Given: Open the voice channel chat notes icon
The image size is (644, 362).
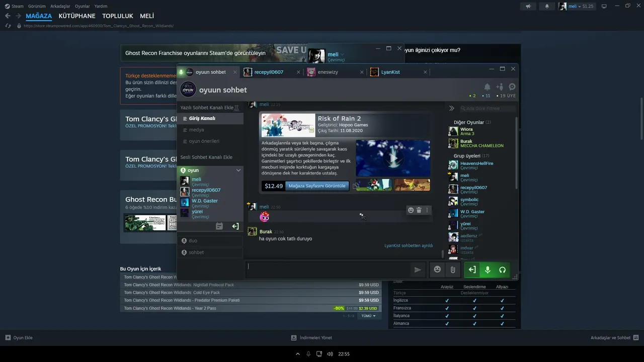Looking at the screenshot, I should click(219, 226).
